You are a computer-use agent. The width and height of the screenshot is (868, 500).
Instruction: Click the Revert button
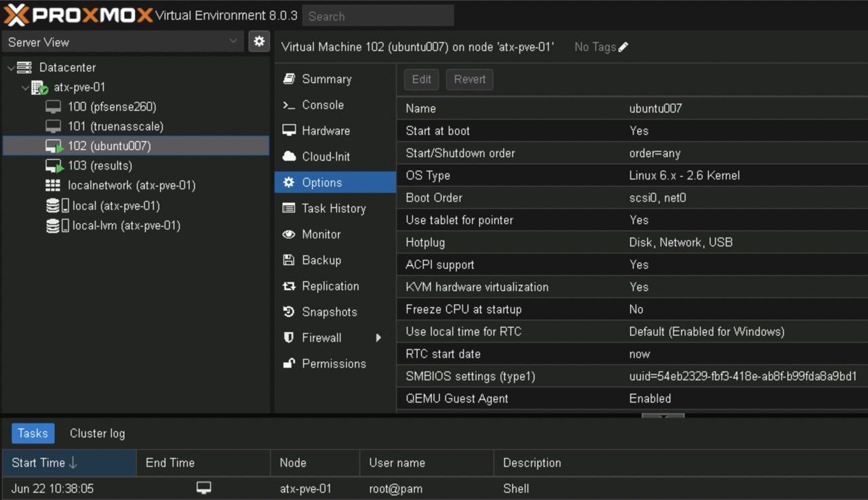[469, 79]
